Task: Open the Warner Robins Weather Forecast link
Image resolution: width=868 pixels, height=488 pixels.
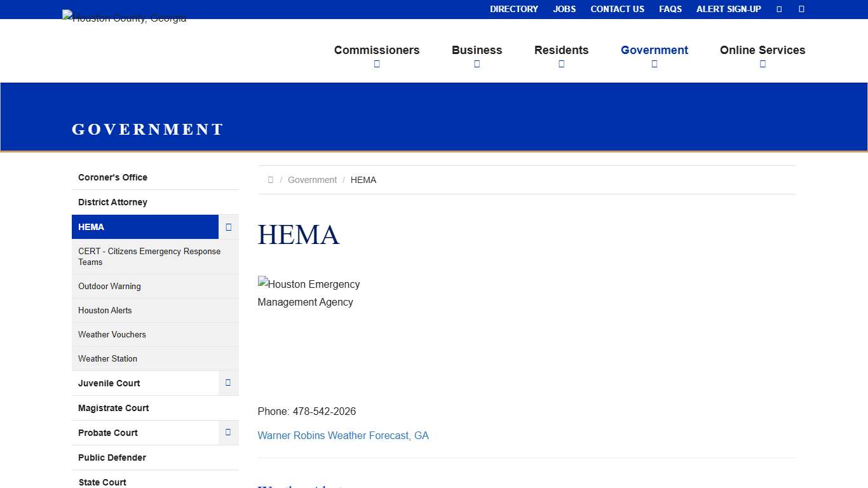Action: point(343,435)
